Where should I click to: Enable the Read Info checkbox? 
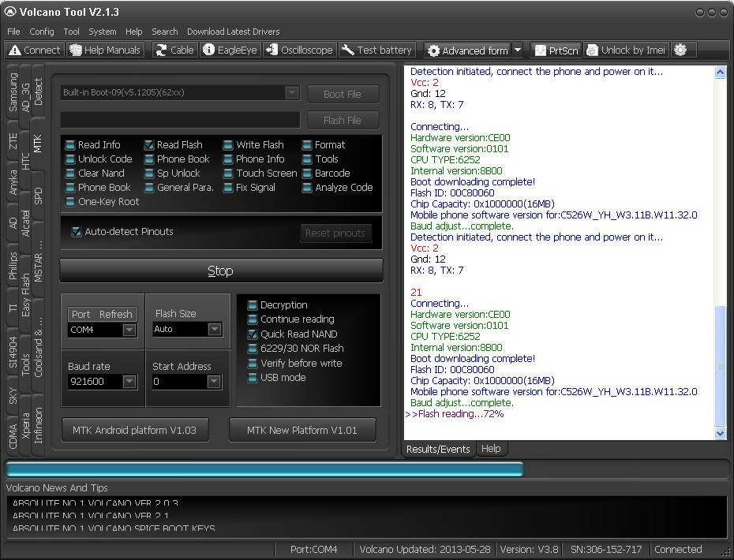pos(70,145)
